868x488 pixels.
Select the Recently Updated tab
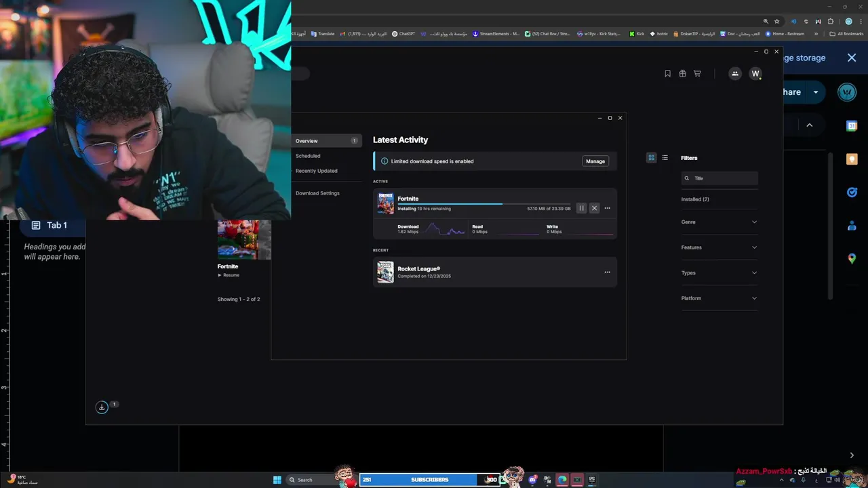317,171
